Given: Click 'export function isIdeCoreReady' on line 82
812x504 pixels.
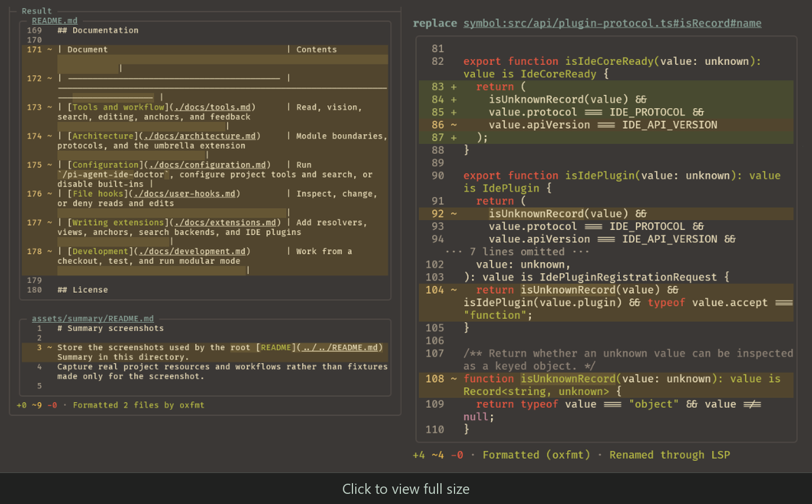Looking at the screenshot, I should point(558,61).
